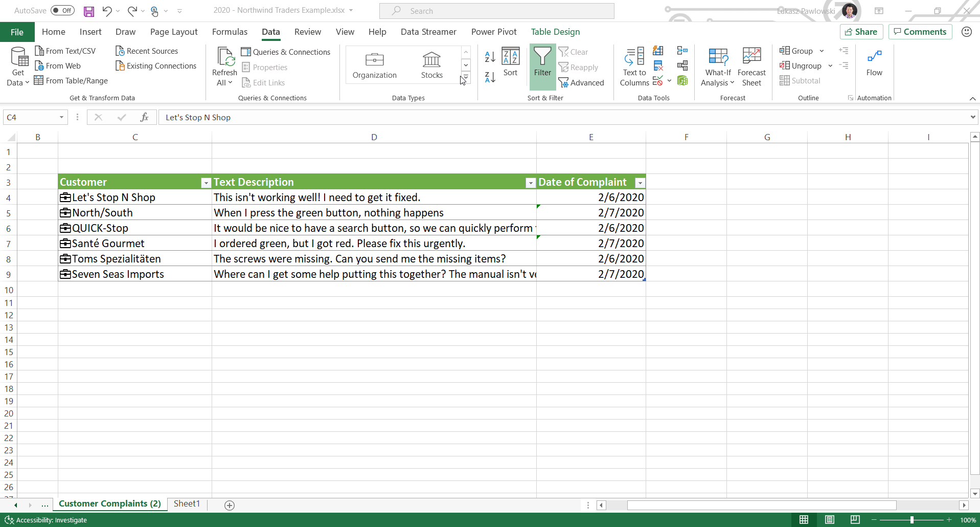Select the Stocks data type
Image resolution: width=980 pixels, height=527 pixels.
[431, 65]
